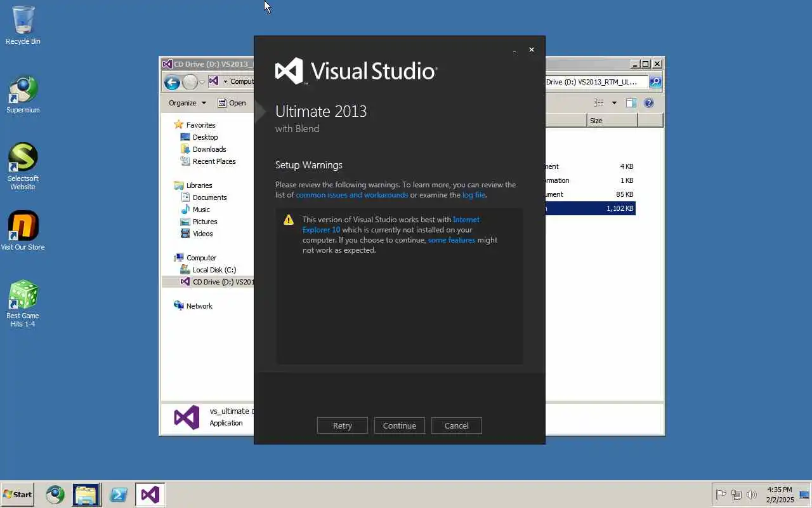
Task: Launch Supermium from the desktop shortcut
Action: point(23,95)
